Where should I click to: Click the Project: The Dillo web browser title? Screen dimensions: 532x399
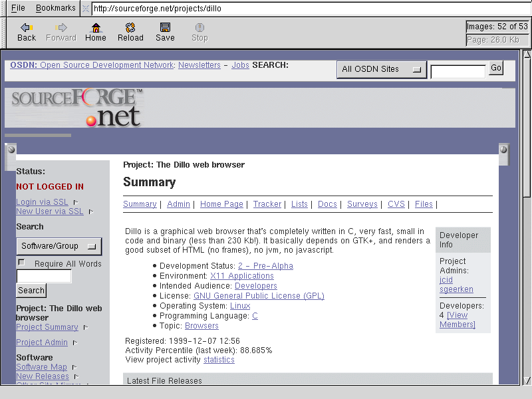pyautogui.click(x=184, y=165)
